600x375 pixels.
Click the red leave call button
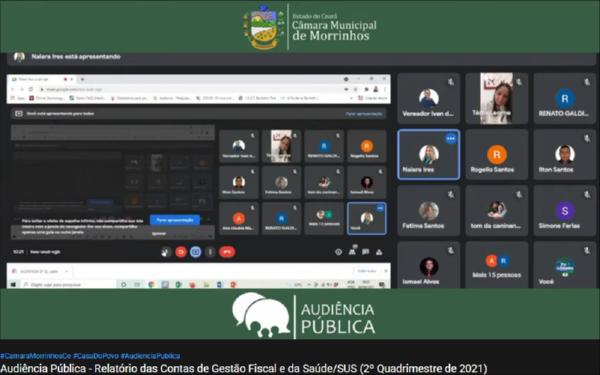pyautogui.click(x=227, y=252)
